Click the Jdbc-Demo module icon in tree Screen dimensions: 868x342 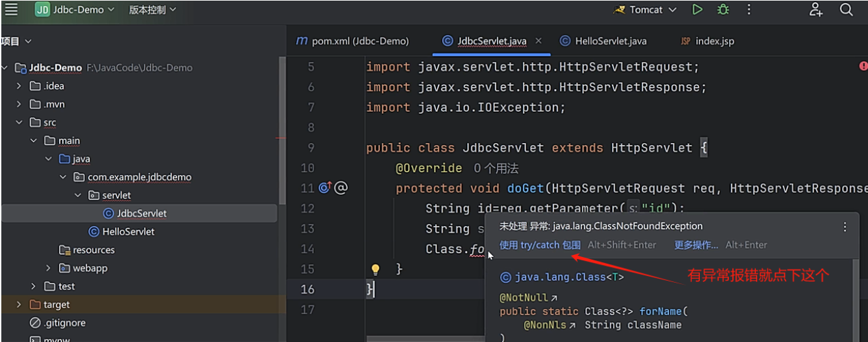pyautogui.click(x=20, y=68)
